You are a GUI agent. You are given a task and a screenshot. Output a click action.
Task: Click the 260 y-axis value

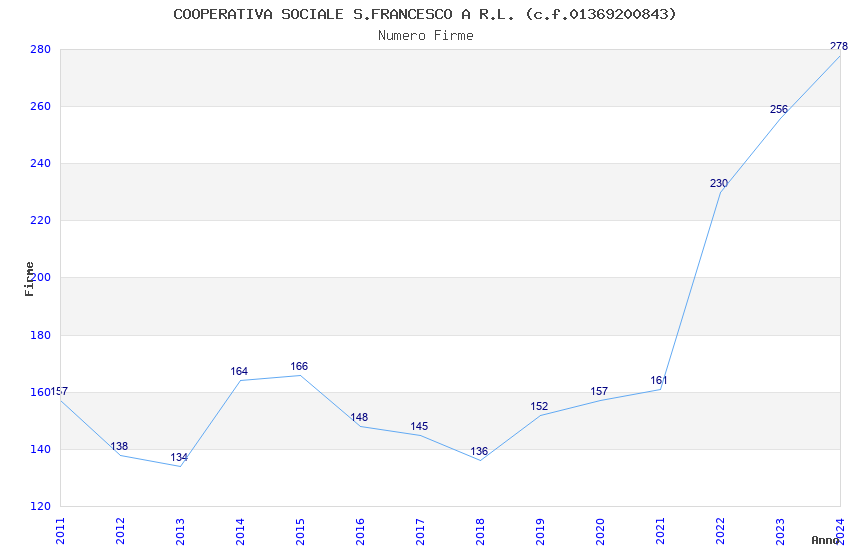tap(40, 106)
